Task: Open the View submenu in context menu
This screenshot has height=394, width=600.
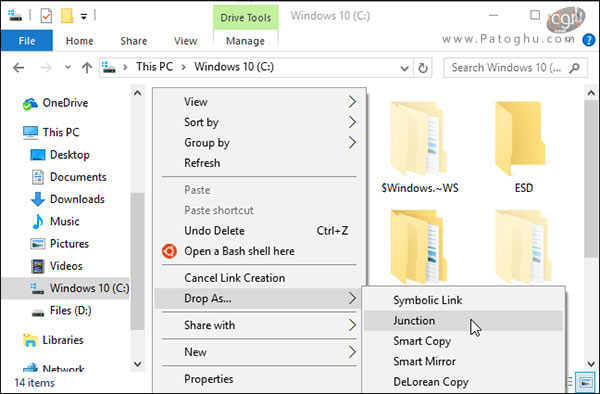Action: [260, 102]
